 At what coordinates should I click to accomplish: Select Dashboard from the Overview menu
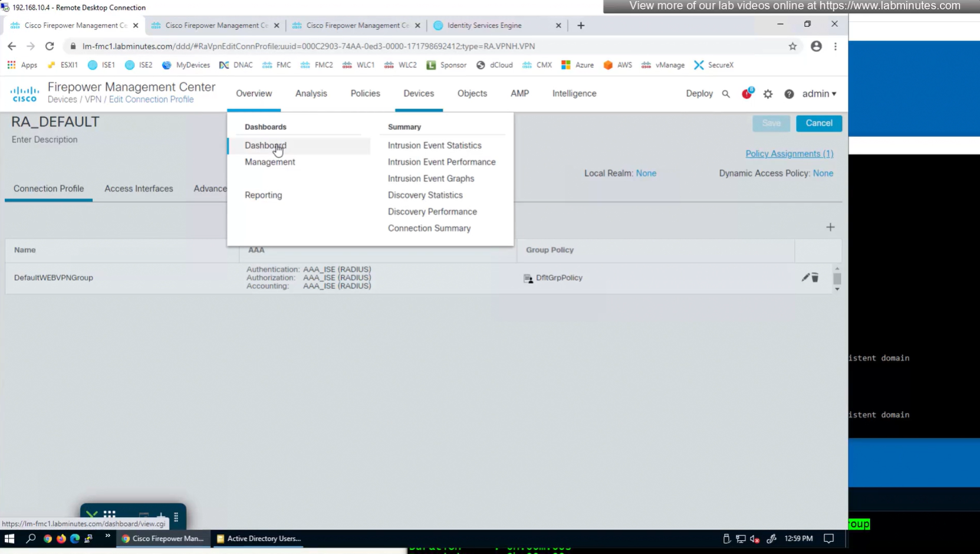(x=265, y=145)
